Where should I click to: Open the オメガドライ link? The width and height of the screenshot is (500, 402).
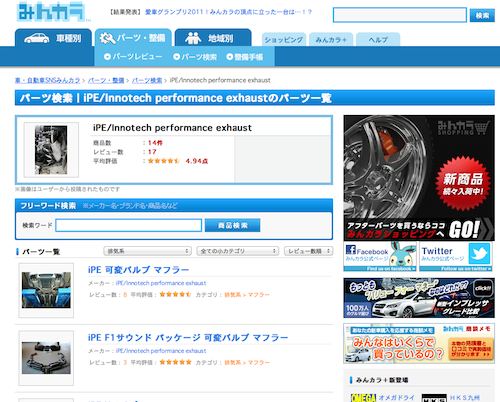tap(396, 397)
